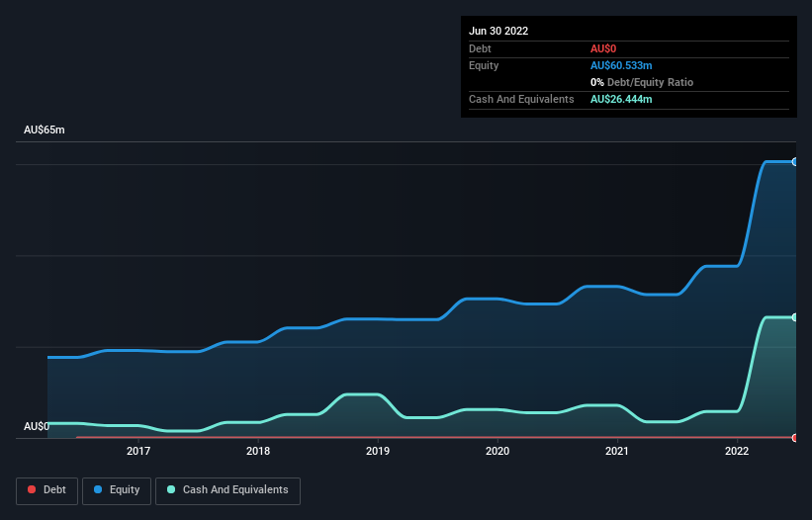Click the 2021 x-axis label
The width and height of the screenshot is (812, 520).
click(x=617, y=451)
